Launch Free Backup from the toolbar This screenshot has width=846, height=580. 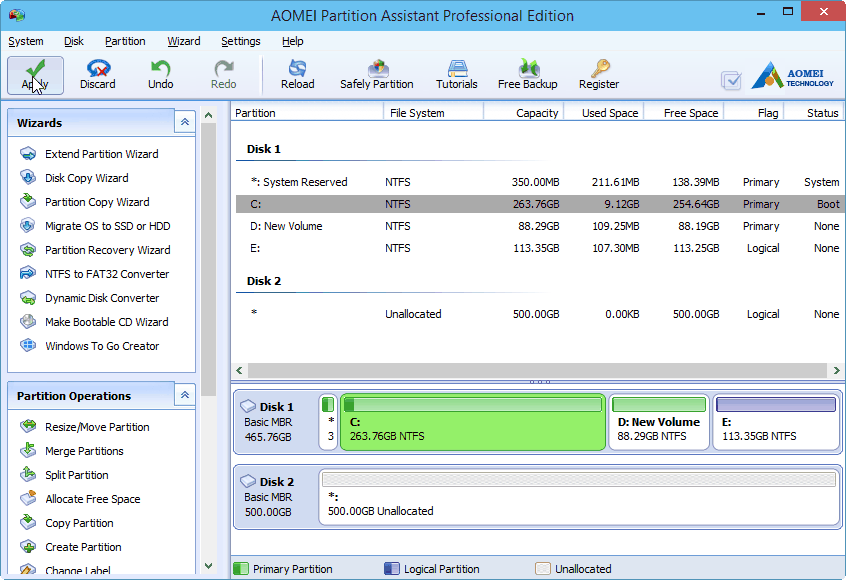click(x=527, y=75)
